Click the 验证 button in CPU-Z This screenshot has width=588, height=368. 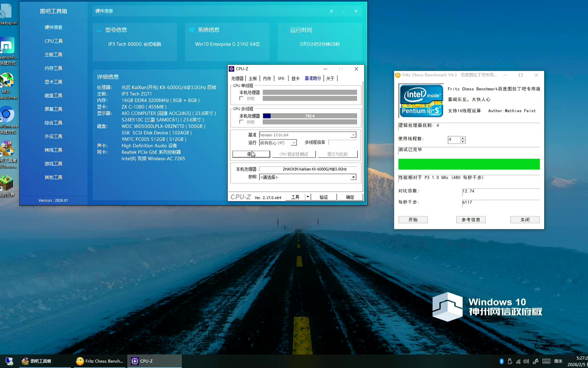tap(323, 197)
